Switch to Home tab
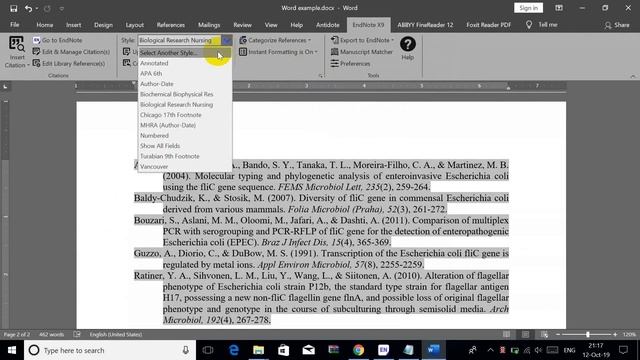Image resolution: width=640 pixels, height=360 pixels. (x=44, y=25)
